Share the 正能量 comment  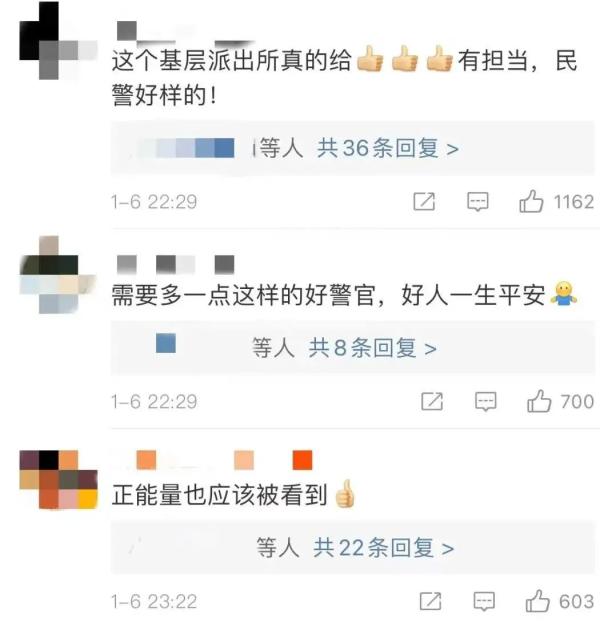[x=430, y=601]
